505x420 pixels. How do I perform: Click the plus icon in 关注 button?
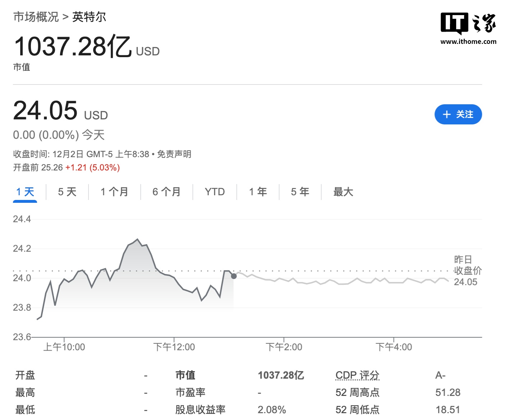click(x=447, y=114)
